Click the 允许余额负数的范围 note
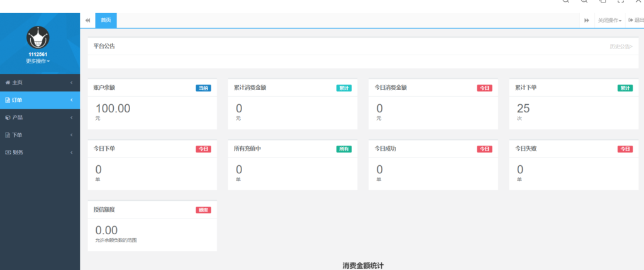644x270 pixels. point(116,240)
